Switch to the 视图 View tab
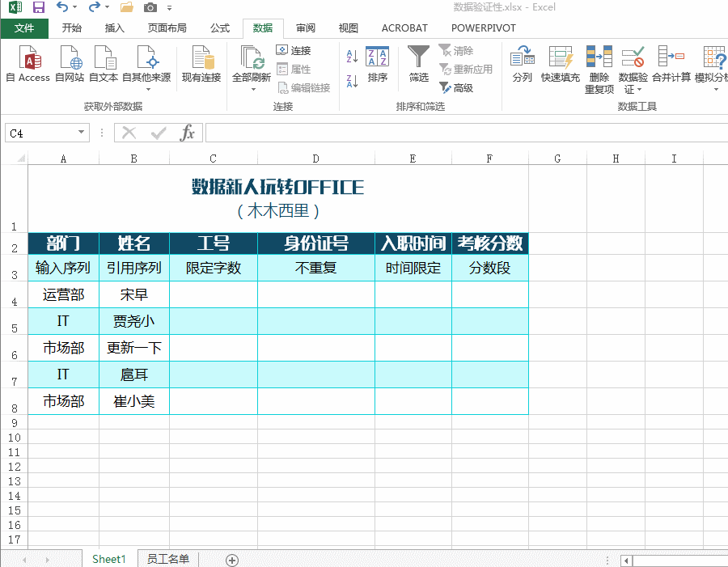Screen dimensions: 728x567 point(348,28)
